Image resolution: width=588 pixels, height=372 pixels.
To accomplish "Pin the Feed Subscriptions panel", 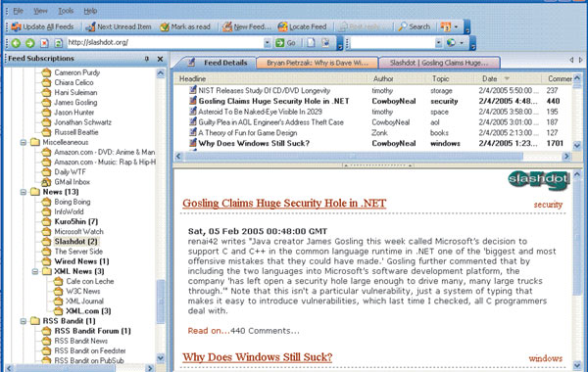I will pos(147,59).
